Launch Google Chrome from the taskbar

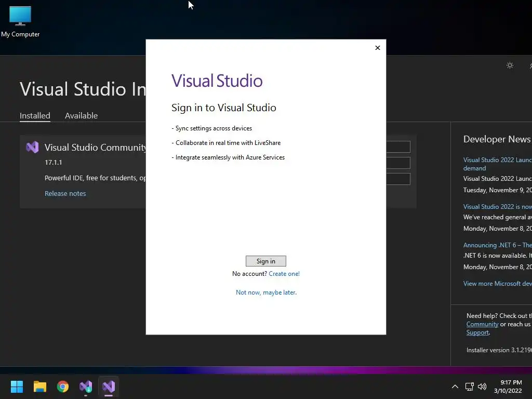(x=63, y=387)
